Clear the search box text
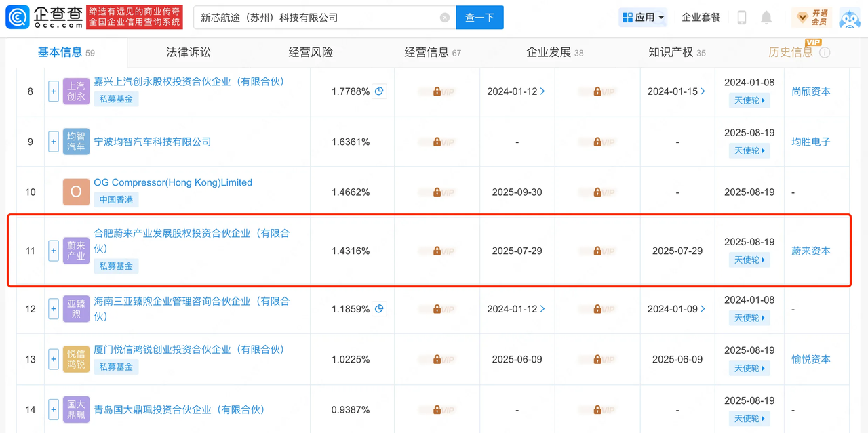This screenshot has width=868, height=433. point(445,18)
